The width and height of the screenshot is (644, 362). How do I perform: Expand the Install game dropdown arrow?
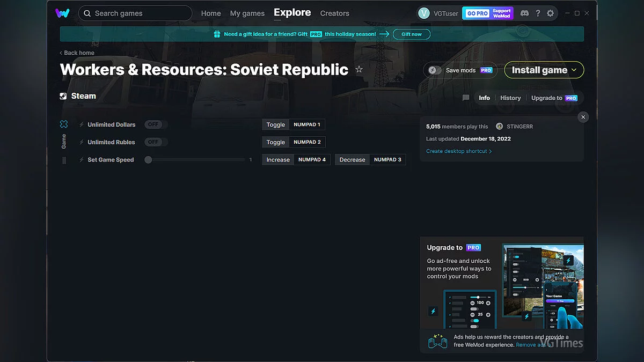[573, 70]
